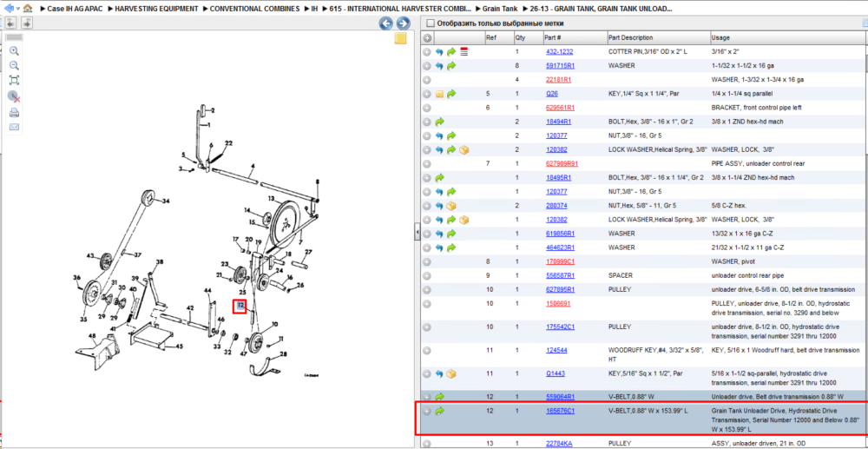Click the box icon in Q1443 row
The width and height of the screenshot is (868, 449).
pyautogui.click(x=451, y=373)
